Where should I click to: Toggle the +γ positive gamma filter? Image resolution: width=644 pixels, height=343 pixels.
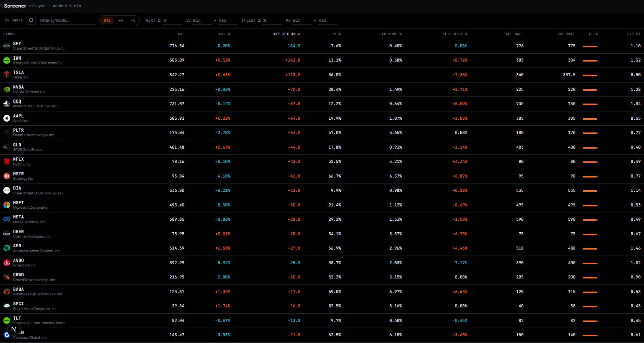tap(121, 20)
